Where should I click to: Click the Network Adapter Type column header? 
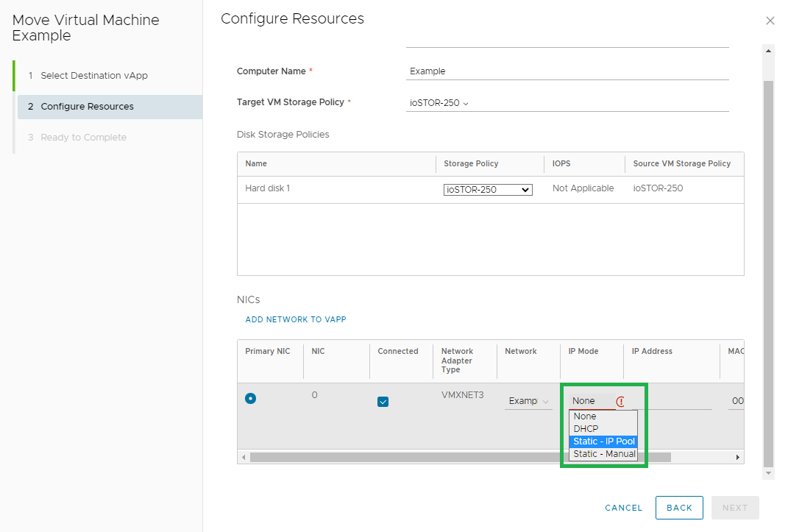pyautogui.click(x=457, y=361)
